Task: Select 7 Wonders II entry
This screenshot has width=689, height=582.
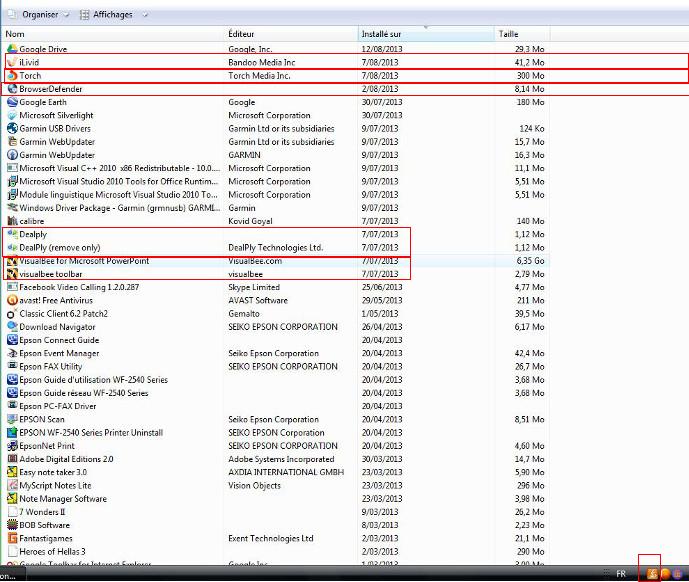Action: pyautogui.click(x=276, y=512)
